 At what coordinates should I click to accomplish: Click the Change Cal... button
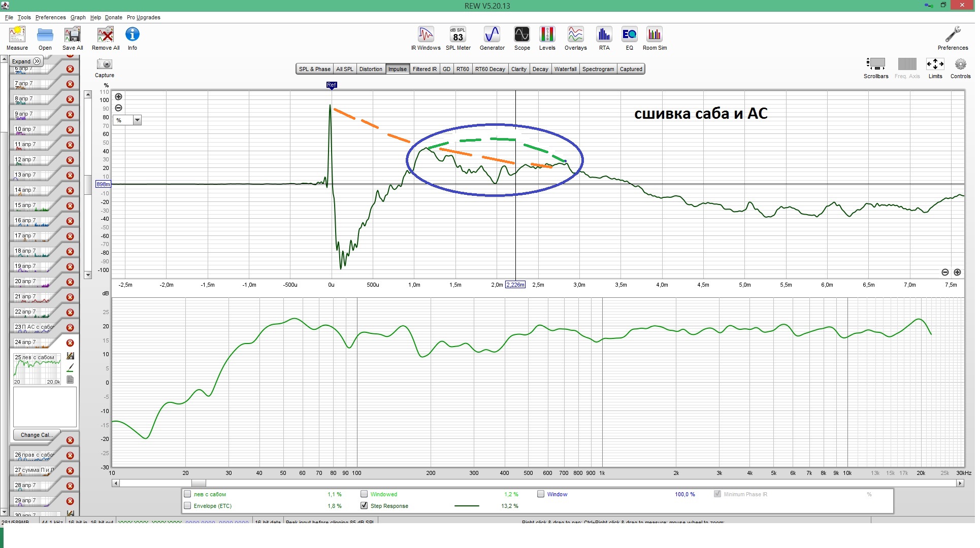pos(37,435)
